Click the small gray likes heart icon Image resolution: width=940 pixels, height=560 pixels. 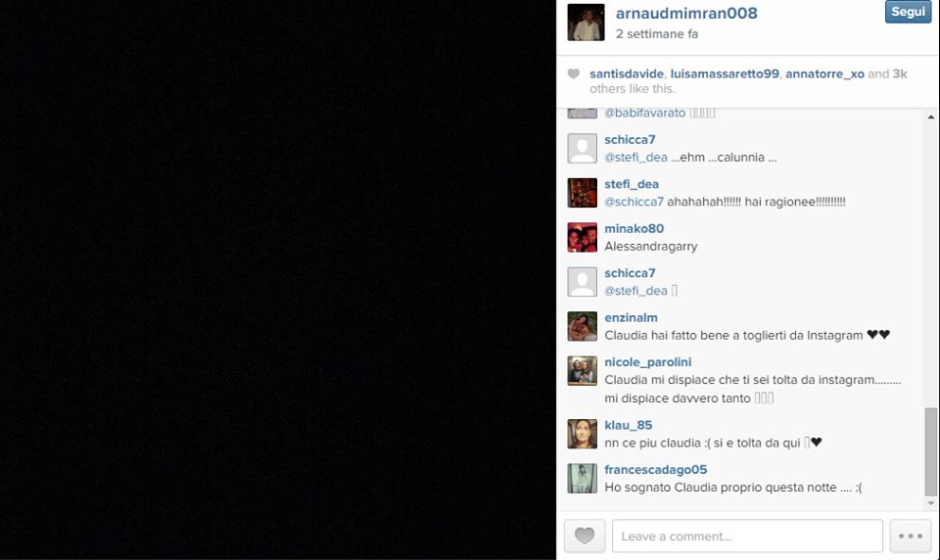pyautogui.click(x=574, y=73)
